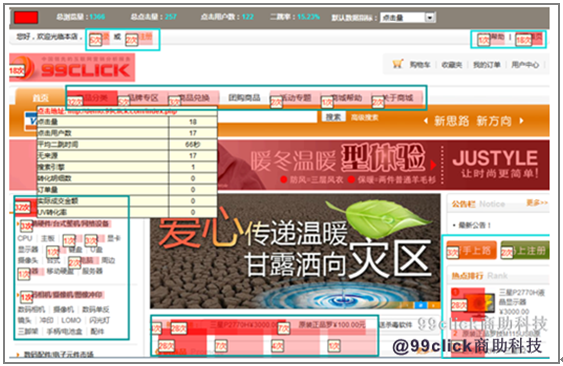Click the 点击用户数 row in tooltip table
Viewport: 563px width, 366px height.
point(127,133)
